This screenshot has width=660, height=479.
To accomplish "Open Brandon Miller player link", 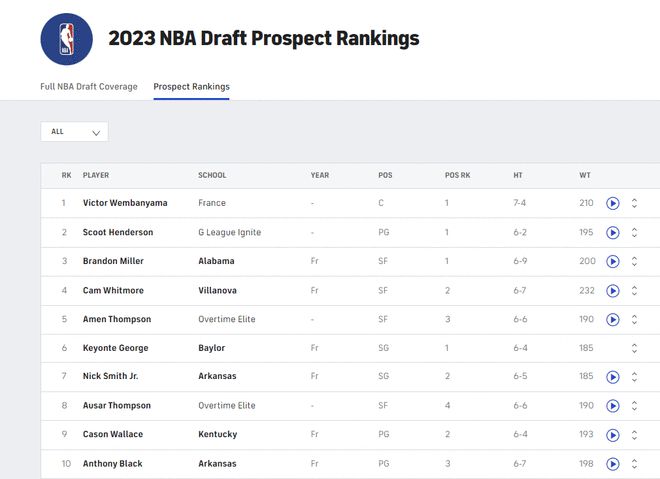I will click(x=113, y=261).
